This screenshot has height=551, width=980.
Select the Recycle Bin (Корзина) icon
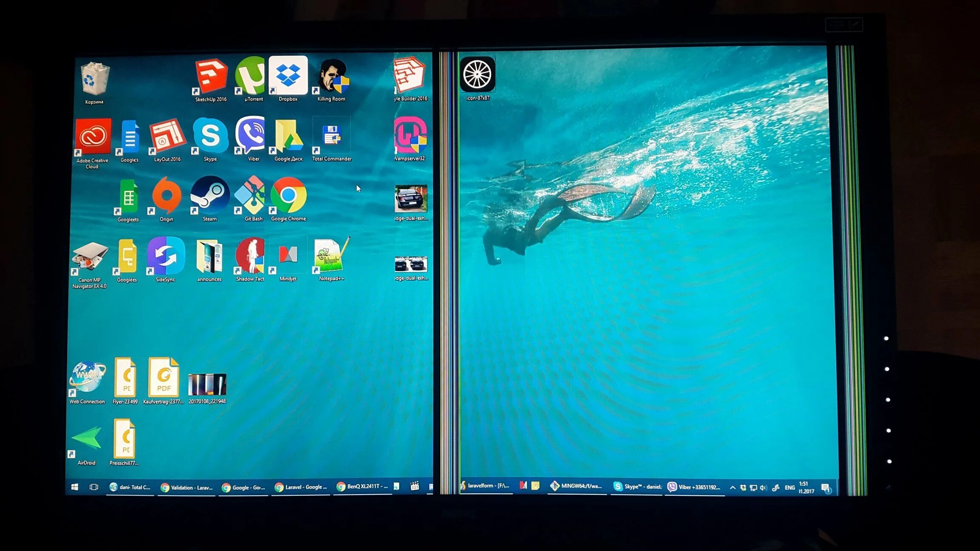click(x=94, y=79)
